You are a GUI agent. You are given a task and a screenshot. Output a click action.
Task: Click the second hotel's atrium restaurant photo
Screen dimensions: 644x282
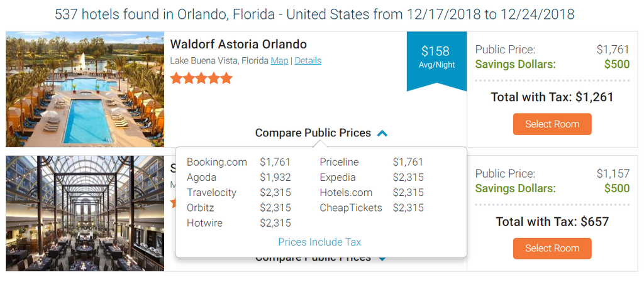(x=85, y=213)
